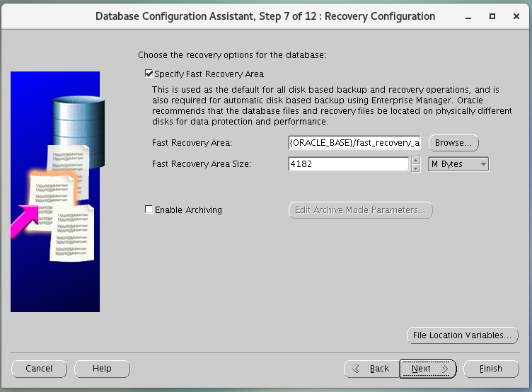This screenshot has width=532, height=392.
Task: Go Back to previous step
Action: pos(371,369)
